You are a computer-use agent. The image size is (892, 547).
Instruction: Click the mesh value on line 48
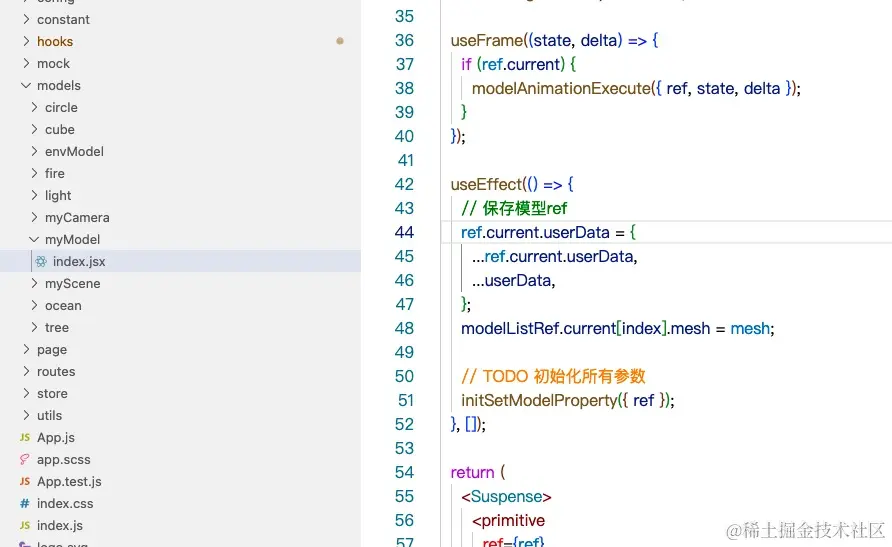[x=750, y=328]
